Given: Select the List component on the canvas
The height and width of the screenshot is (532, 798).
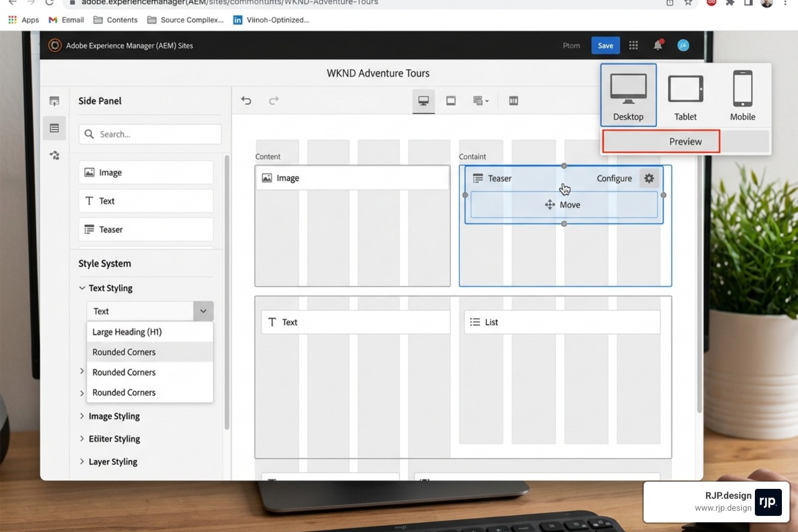Looking at the screenshot, I should 562,322.
